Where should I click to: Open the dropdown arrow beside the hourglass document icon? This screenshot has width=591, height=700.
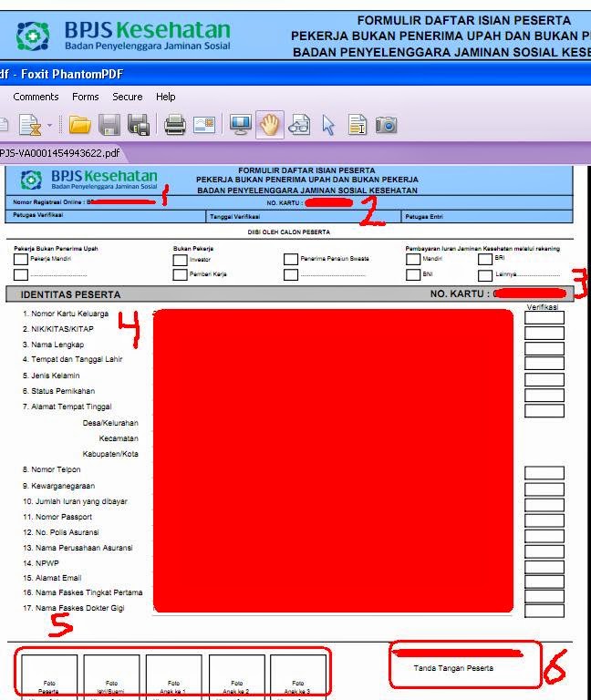point(49,126)
